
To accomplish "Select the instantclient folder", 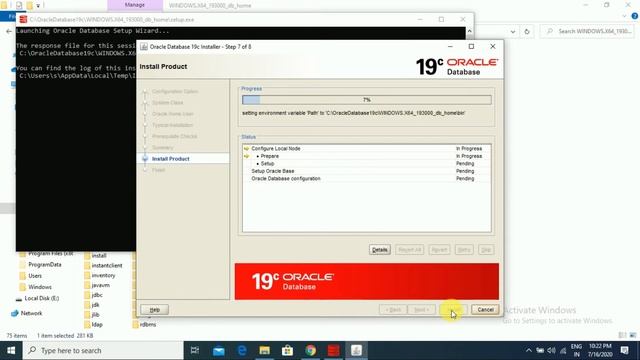I will pyautogui.click(x=107, y=265).
